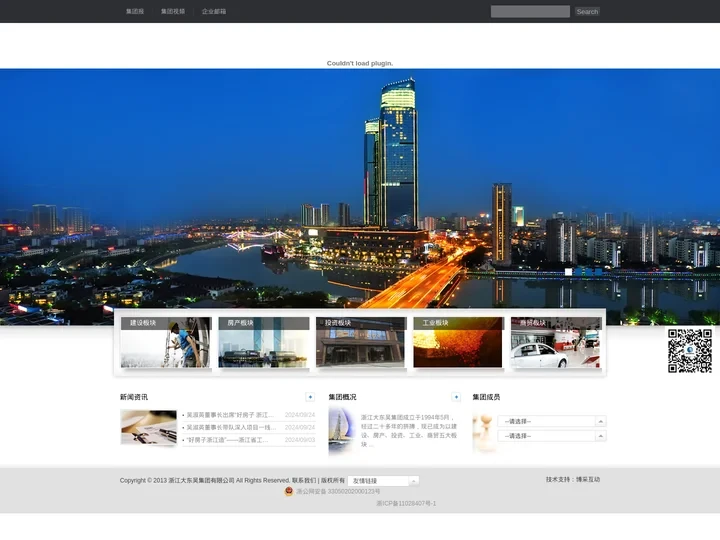Open the 版权所有 footer link
The image size is (720, 540).
pos(332,480)
